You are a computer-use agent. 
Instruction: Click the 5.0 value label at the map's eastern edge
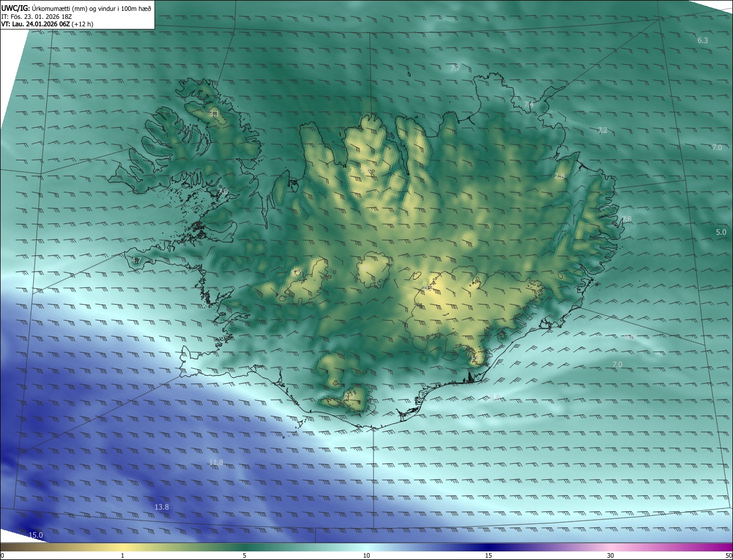point(721,232)
